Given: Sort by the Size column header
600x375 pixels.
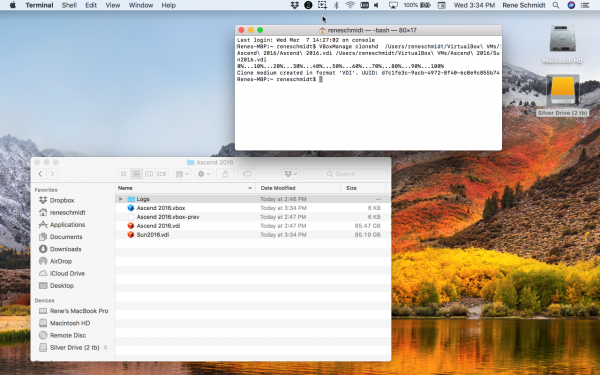Looking at the screenshot, I should tap(363, 188).
